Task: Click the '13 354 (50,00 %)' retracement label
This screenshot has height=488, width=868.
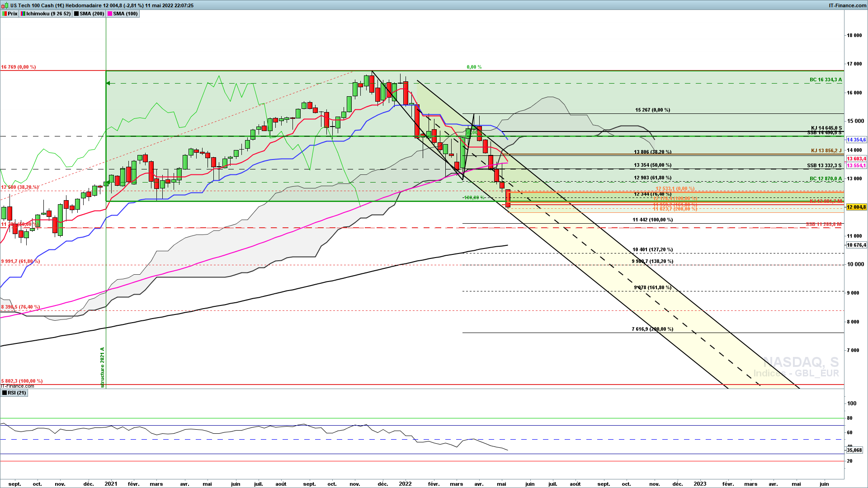Action: [x=652, y=165]
